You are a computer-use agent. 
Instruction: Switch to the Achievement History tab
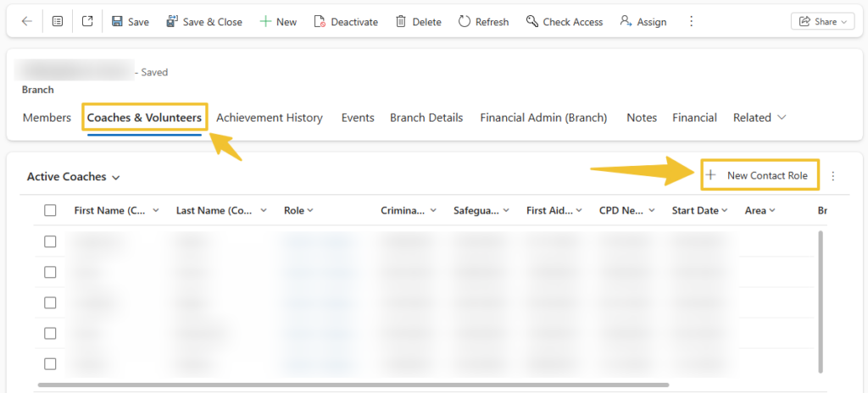click(270, 118)
